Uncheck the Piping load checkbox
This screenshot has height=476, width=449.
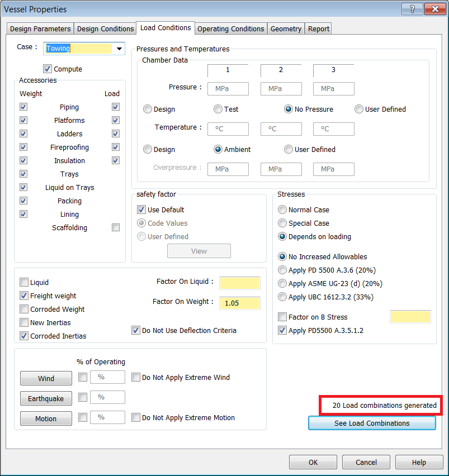pos(115,107)
